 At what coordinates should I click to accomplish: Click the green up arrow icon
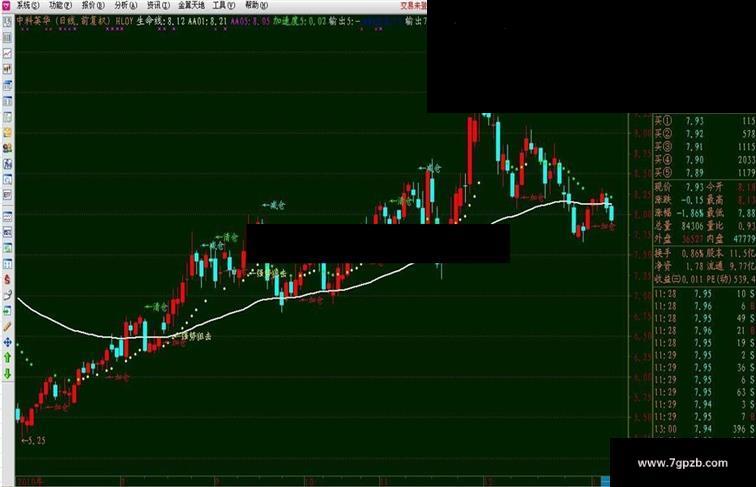point(7,358)
